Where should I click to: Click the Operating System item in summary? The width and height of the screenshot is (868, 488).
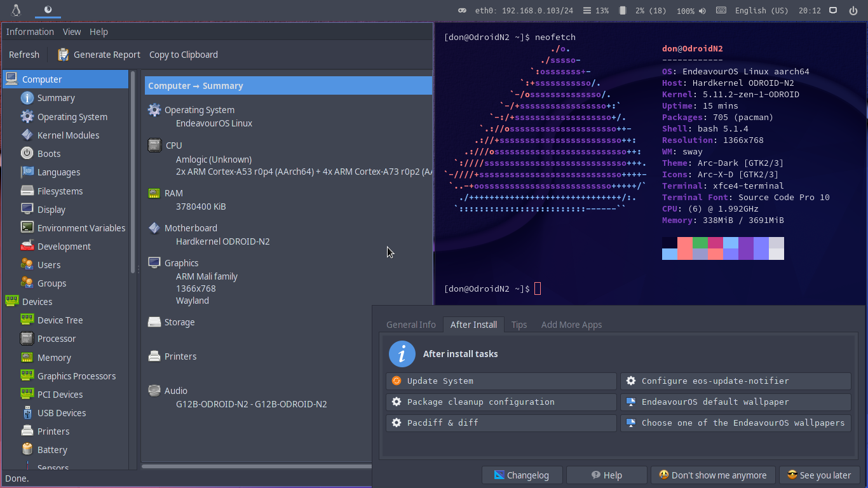click(x=199, y=110)
